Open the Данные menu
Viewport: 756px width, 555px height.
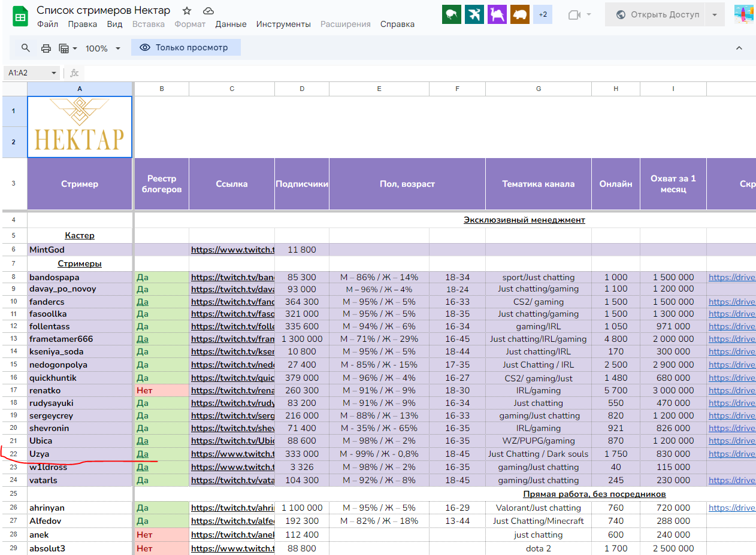(231, 25)
